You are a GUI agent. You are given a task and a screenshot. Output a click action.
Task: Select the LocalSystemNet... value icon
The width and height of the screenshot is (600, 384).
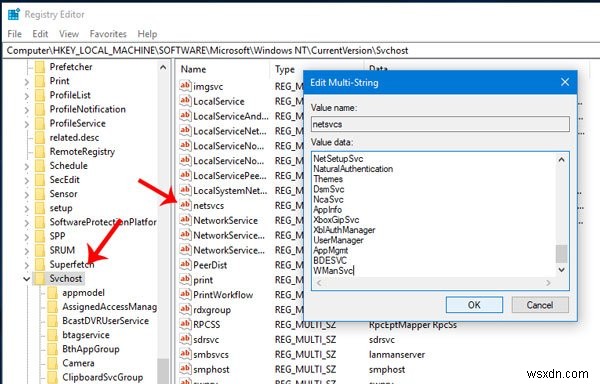coord(185,190)
